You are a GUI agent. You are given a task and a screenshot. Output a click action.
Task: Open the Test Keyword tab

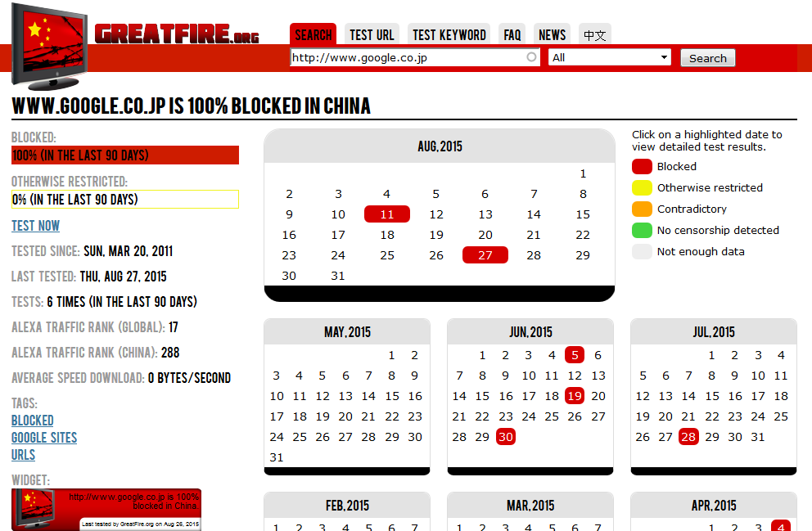pos(449,34)
